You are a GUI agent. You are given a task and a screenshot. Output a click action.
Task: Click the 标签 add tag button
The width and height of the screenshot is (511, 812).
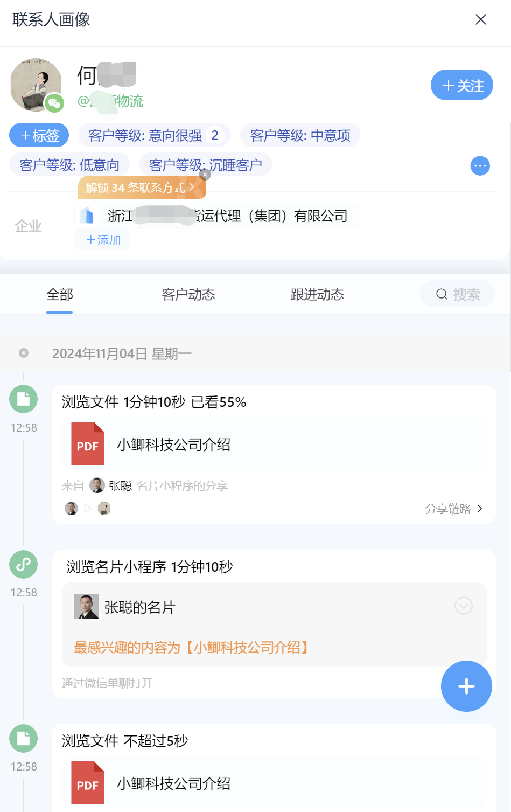click(x=39, y=135)
